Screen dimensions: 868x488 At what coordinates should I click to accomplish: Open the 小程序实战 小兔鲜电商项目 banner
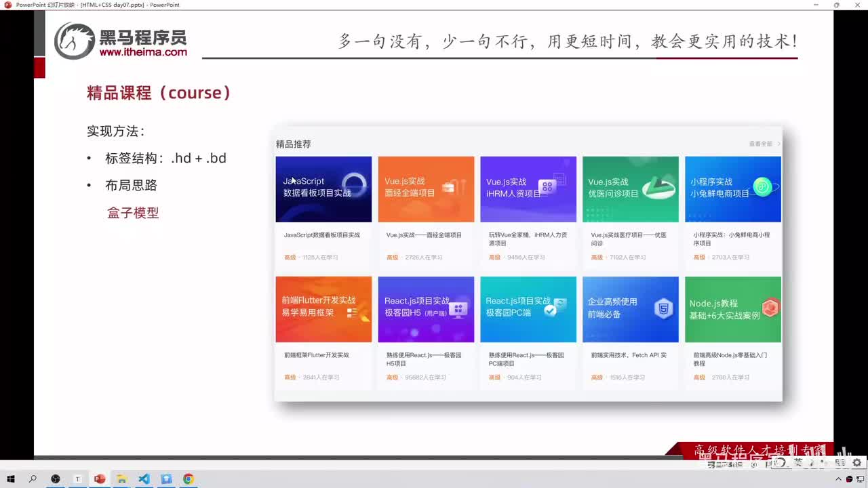pyautogui.click(x=733, y=189)
